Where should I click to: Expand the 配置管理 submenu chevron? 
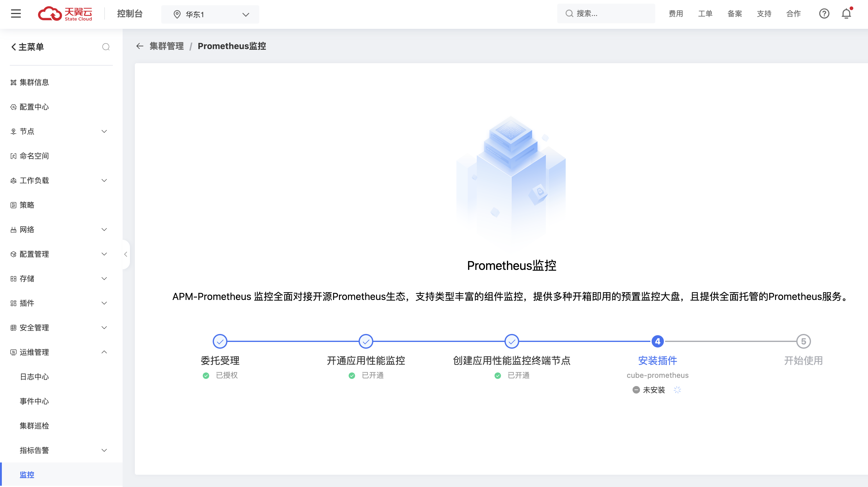click(105, 254)
